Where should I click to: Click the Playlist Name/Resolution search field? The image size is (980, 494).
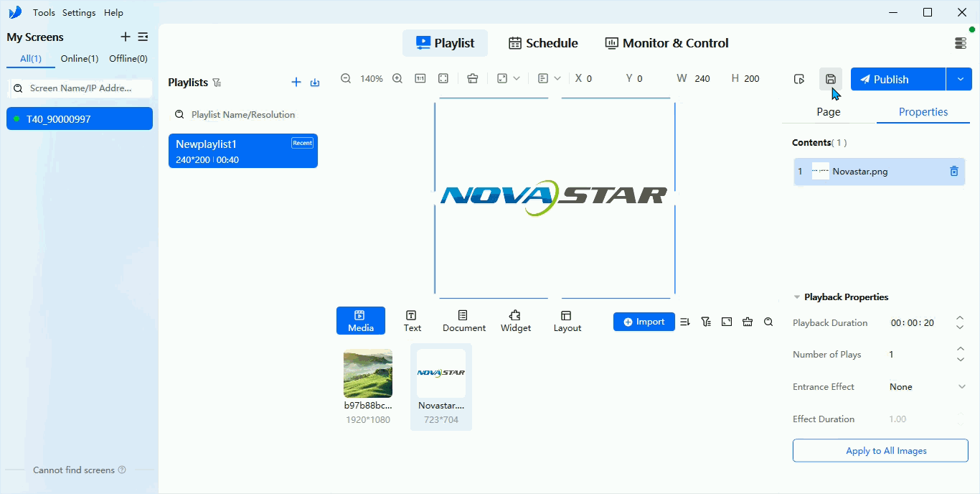[243, 114]
